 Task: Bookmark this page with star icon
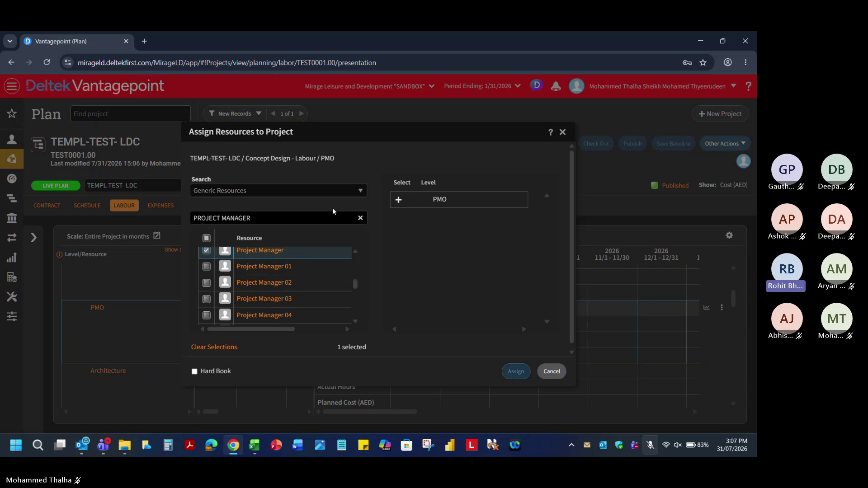tap(703, 63)
